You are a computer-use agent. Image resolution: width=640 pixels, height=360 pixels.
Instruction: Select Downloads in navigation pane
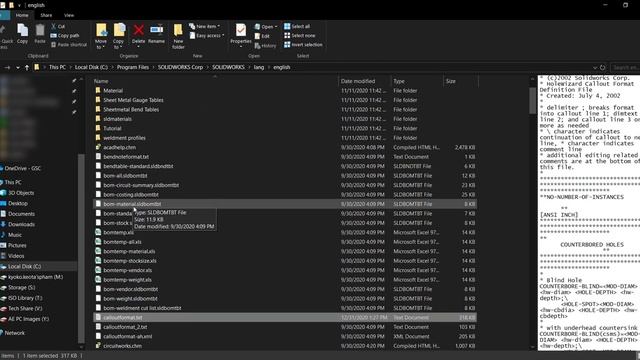click(x=21, y=224)
